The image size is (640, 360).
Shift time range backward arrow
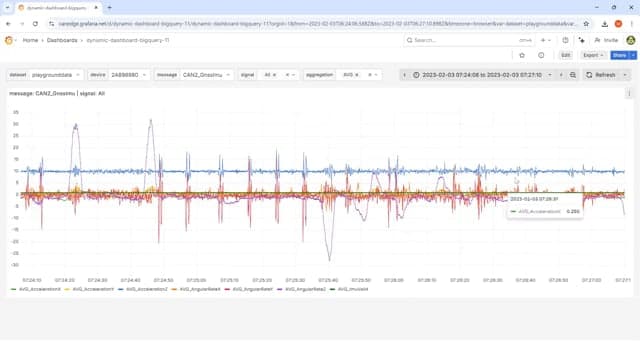coord(404,75)
